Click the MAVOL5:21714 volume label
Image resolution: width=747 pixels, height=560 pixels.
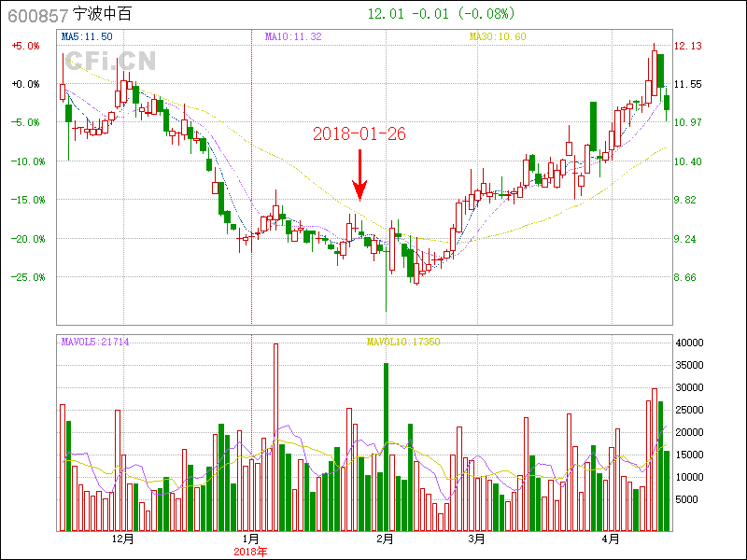pos(95,342)
